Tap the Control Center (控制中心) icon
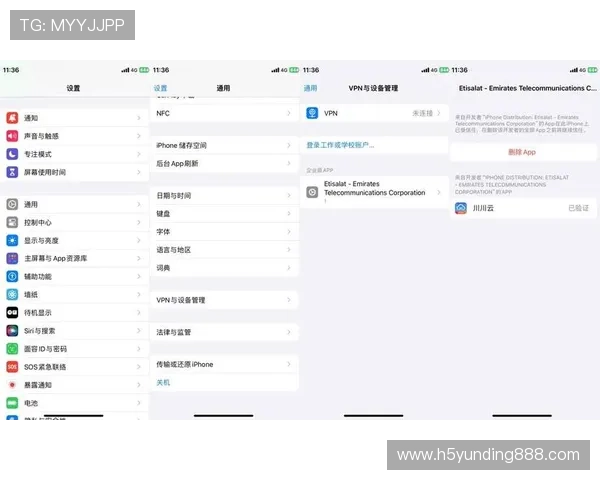Screen dimensions: 600x480 12,222
